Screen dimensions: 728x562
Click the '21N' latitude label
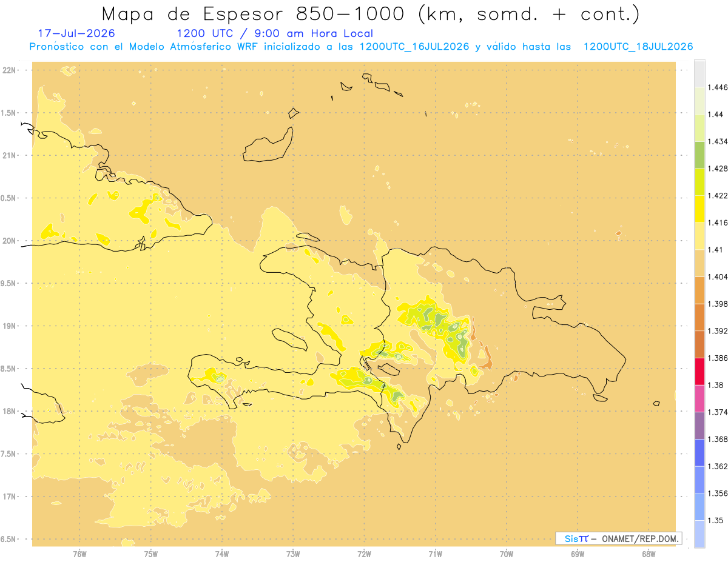[x=10, y=155]
